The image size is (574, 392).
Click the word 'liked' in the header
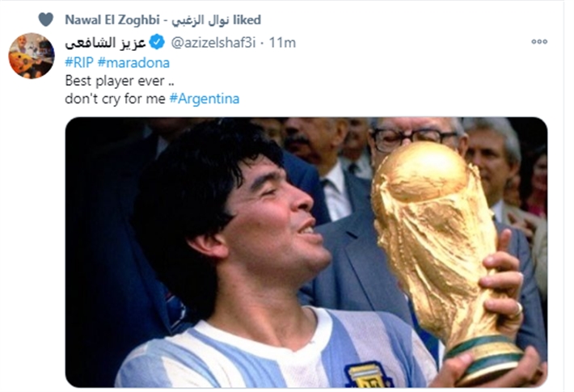point(247,19)
